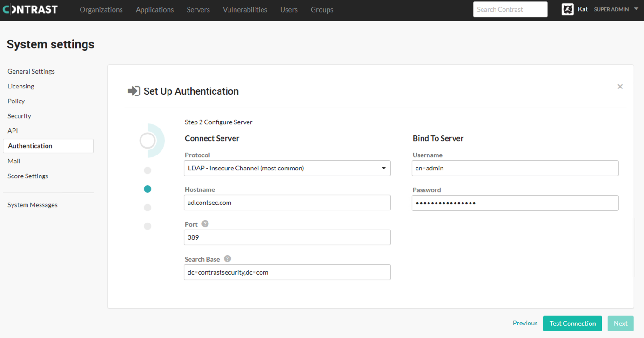Select Licensing in sidebar
The height and width of the screenshot is (338, 644).
pos(21,86)
